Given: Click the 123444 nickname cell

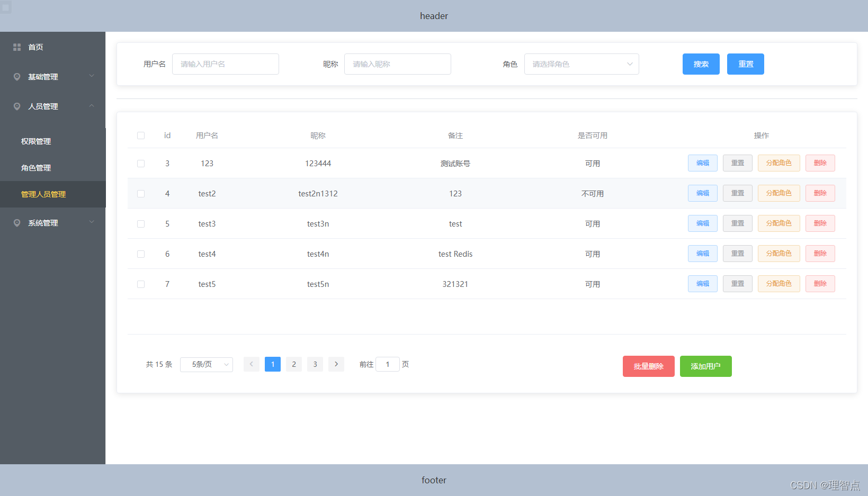Looking at the screenshot, I should 318,164.
